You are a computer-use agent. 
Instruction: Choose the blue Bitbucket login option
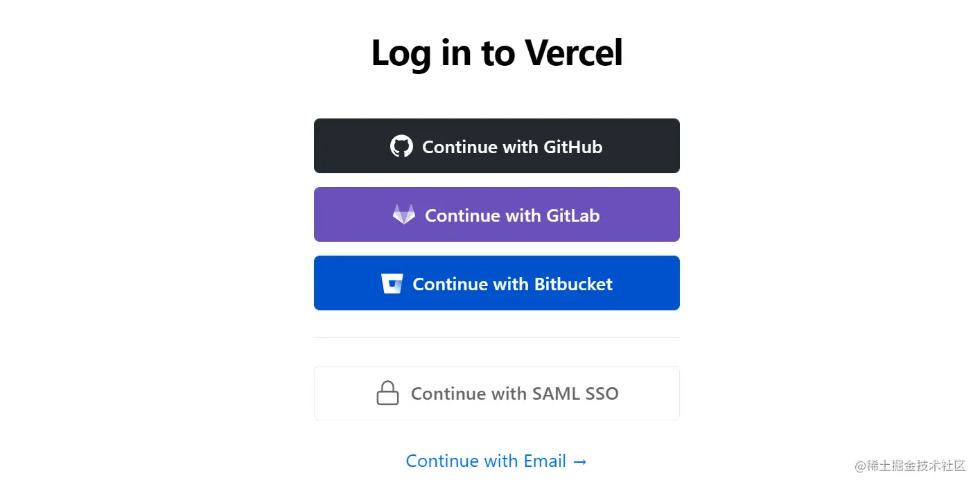click(x=496, y=283)
